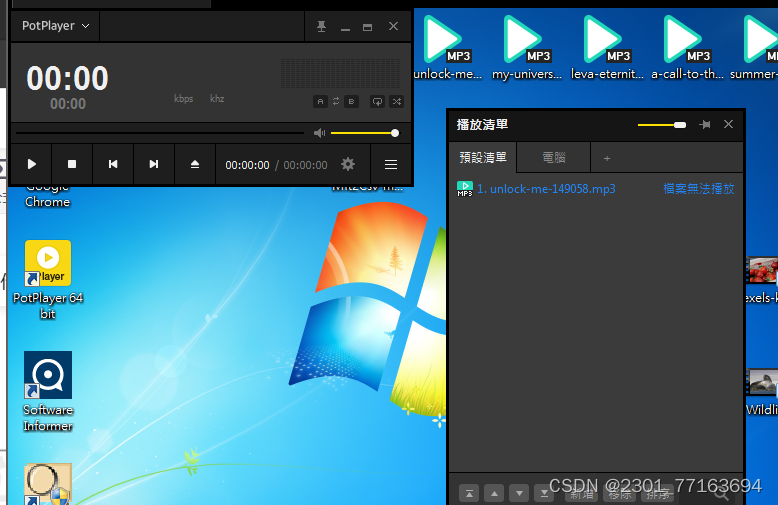Select the PotPlayer 64 bit desktop shortcut
This screenshot has width=778, height=505.
pos(48,280)
